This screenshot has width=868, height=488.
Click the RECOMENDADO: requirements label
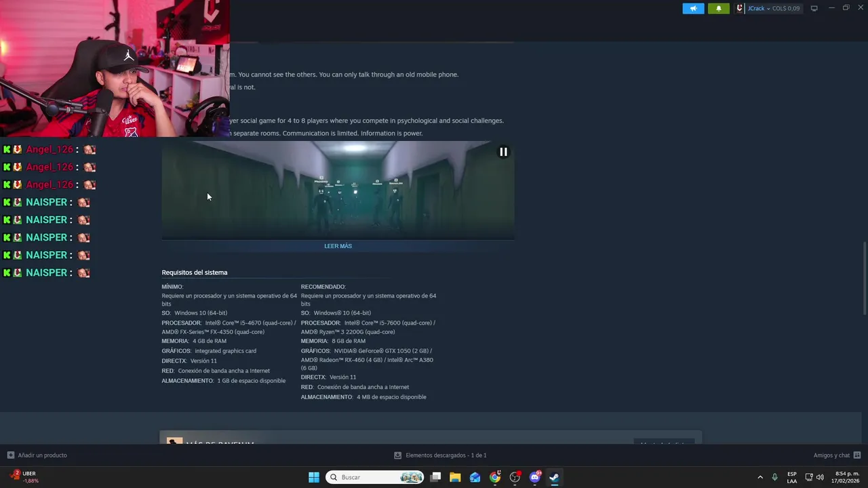(x=323, y=287)
